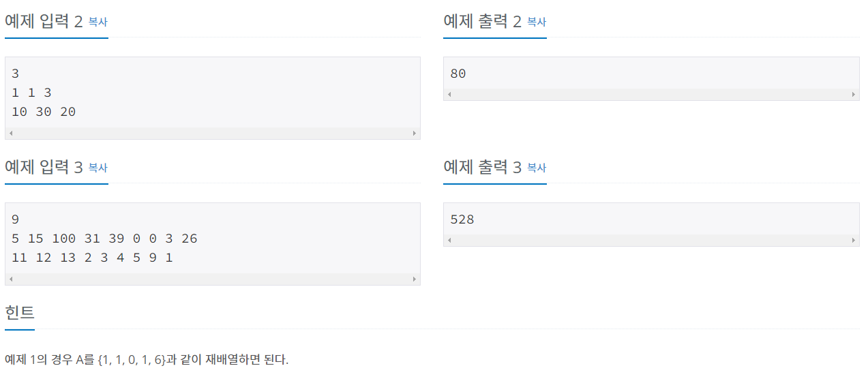
Task: Click left scroll arrow in 예제 출력 2 box
Action: click(449, 94)
